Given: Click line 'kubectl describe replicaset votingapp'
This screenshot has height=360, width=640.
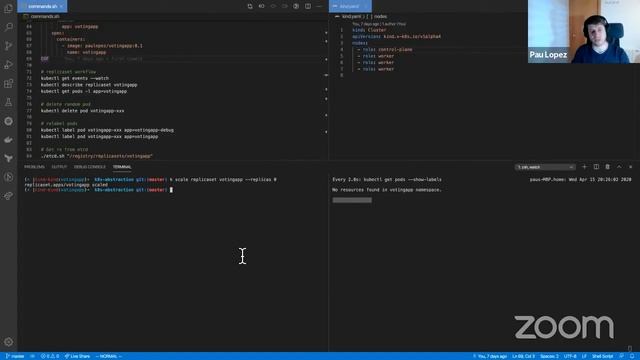Looking at the screenshot, I should 89,85.
